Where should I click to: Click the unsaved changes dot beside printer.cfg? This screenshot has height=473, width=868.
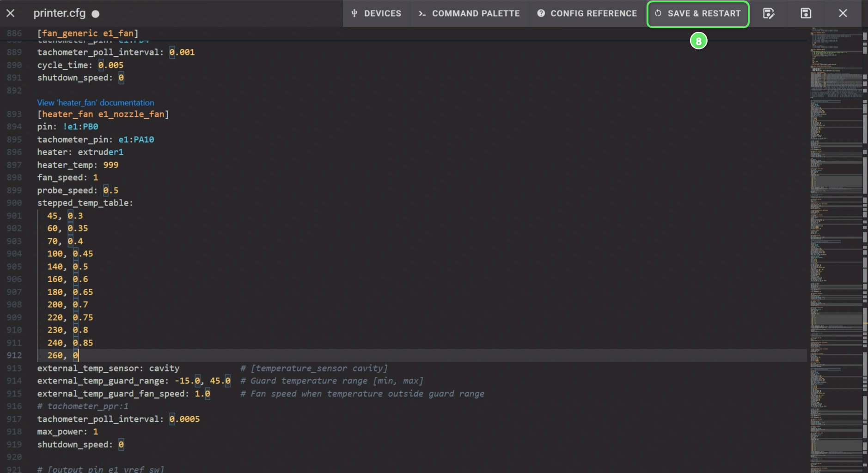click(96, 14)
